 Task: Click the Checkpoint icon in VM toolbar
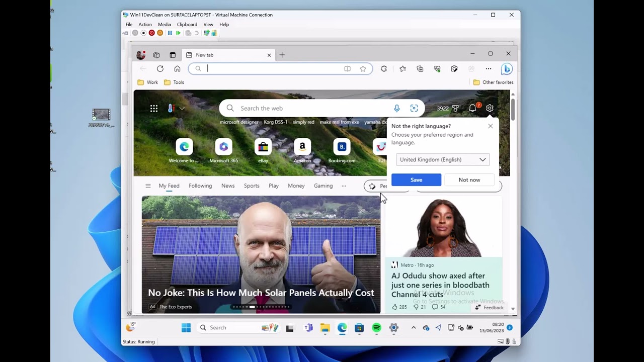tap(188, 33)
